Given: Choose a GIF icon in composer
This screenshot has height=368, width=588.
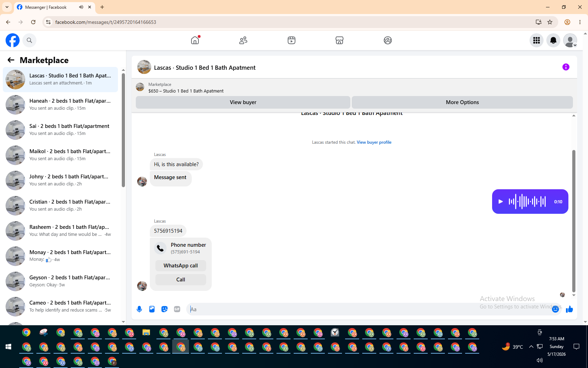Looking at the screenshot, I should 177,309.
